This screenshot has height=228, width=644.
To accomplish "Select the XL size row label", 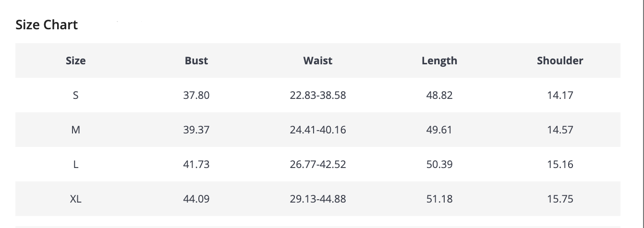I will [x=75, y=199].
